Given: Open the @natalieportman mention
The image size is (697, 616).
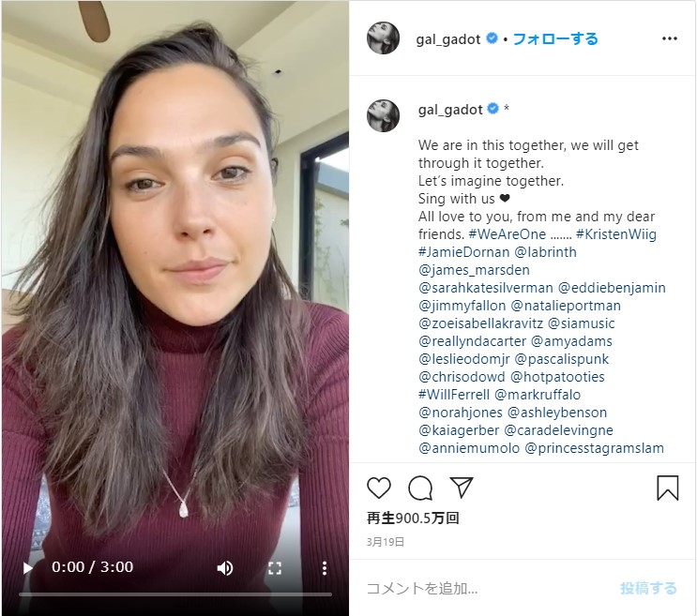Looking at the screenshot, I should (x=566, y=306).
